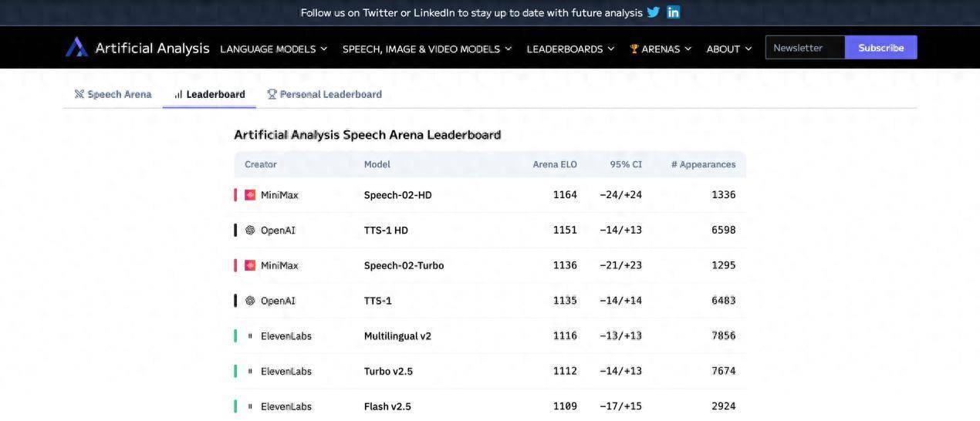Click the Speech Arena crossed-swords icon
Screen dimensions: 980x421
click(x=79, y=94)
